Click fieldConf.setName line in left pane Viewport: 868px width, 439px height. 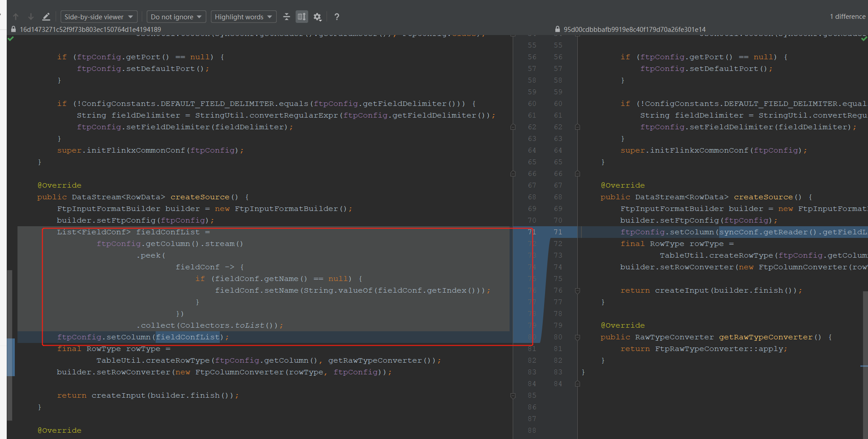click(353, 290)
